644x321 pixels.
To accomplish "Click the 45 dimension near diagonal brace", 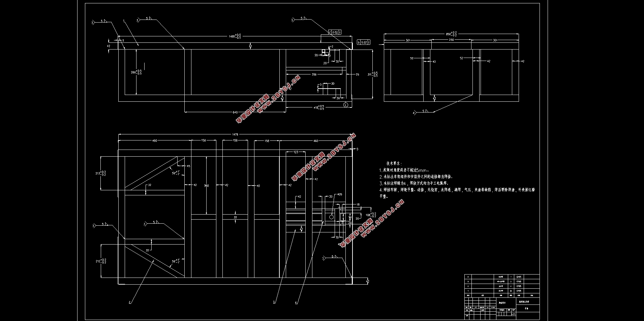I will pos(188,166).
